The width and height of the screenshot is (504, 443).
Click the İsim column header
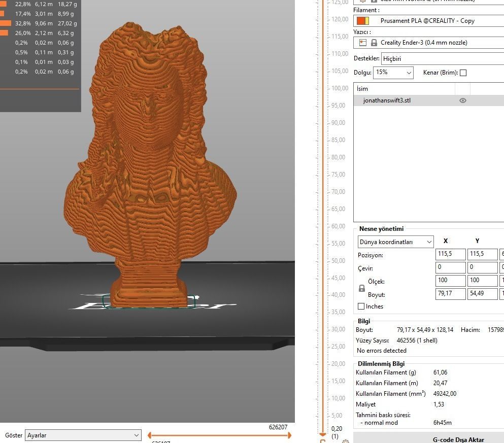(405, 89)
